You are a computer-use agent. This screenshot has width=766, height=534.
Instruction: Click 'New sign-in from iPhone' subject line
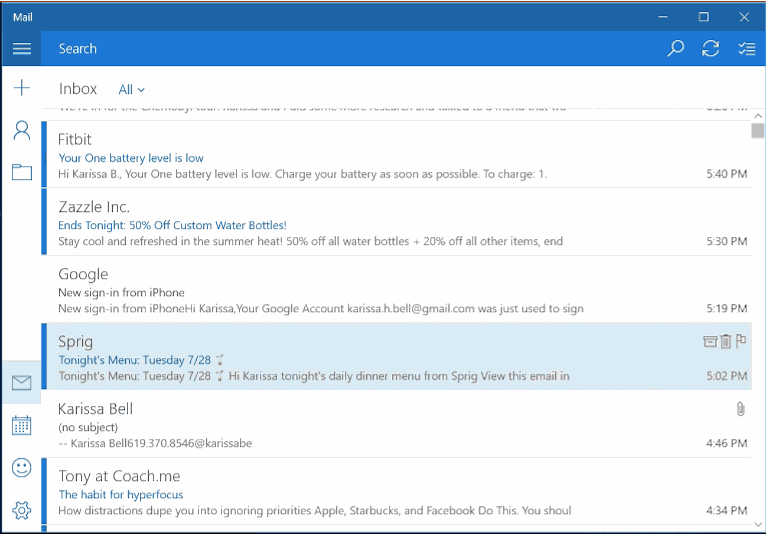(x=121, y=293)
